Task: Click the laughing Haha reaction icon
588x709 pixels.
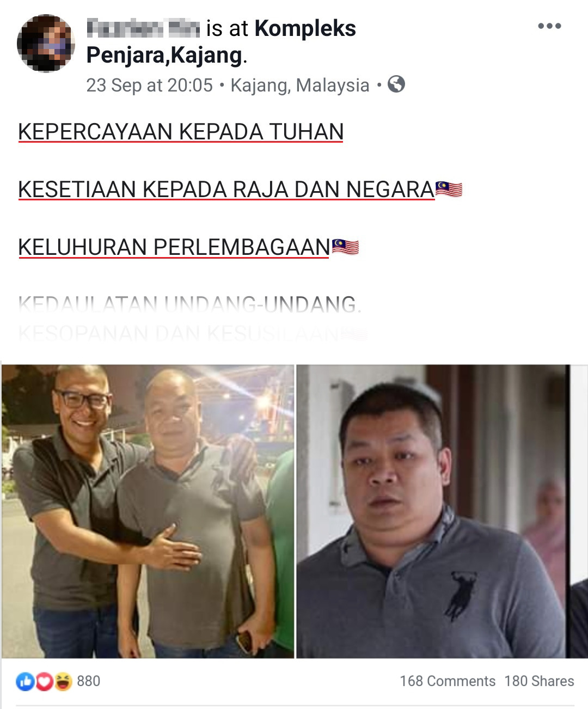Action: coord(63,681)
